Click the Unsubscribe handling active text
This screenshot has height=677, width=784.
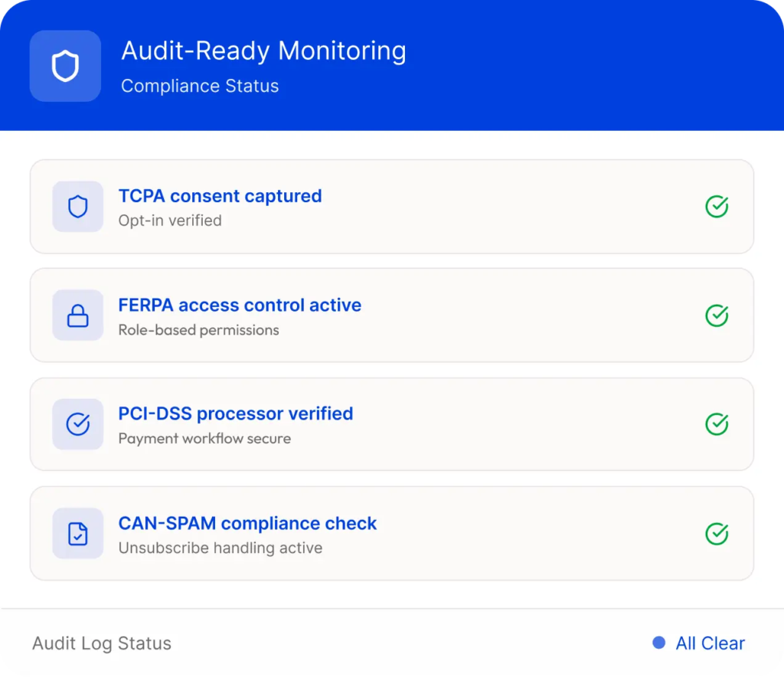click(x=220, y=548)
